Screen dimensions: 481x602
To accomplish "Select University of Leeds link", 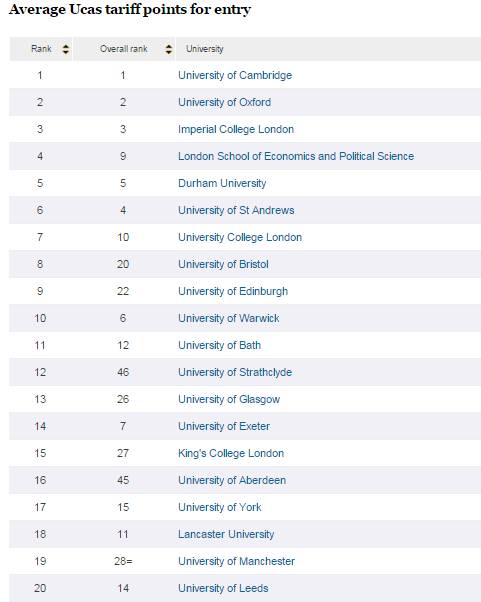I will click(223, 588).
